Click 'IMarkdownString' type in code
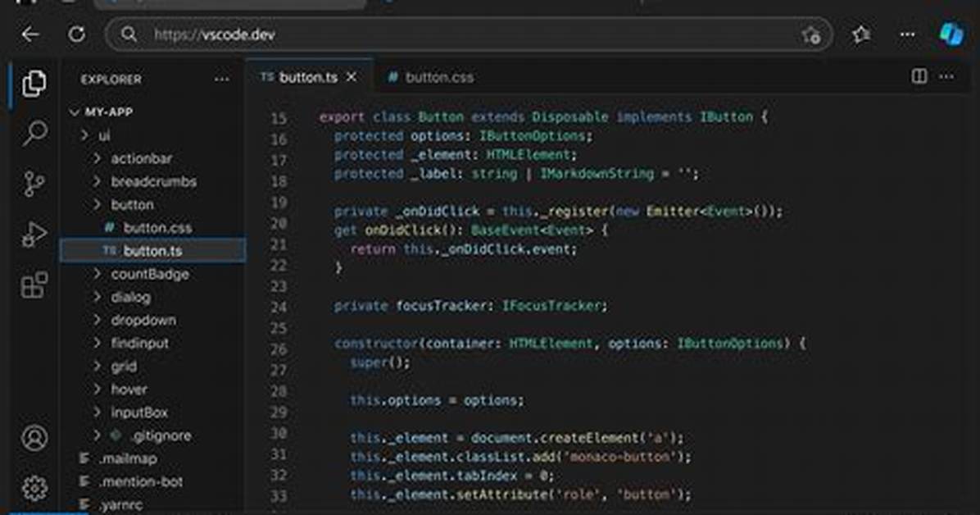 click(x=597, y=173)
